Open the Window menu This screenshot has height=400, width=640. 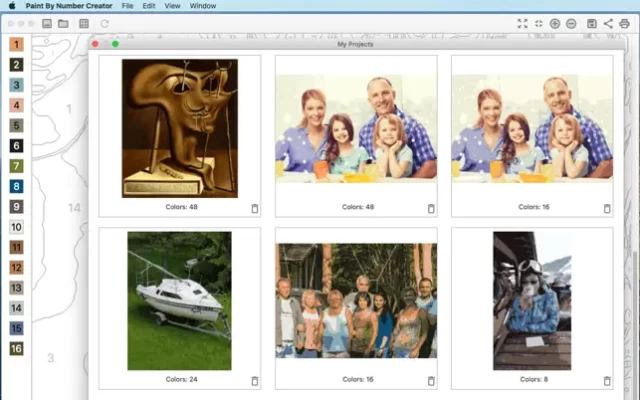tap(202, 6)
